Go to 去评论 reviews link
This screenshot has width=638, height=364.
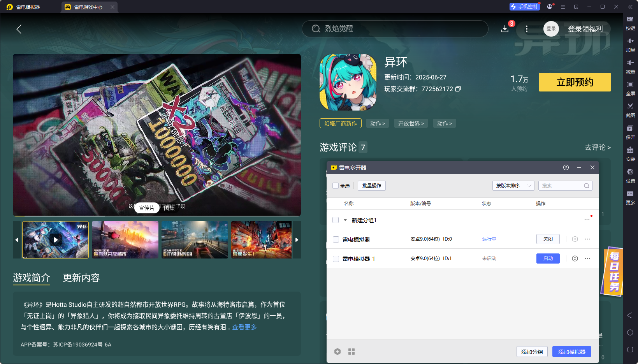click(x=598, y=147)
